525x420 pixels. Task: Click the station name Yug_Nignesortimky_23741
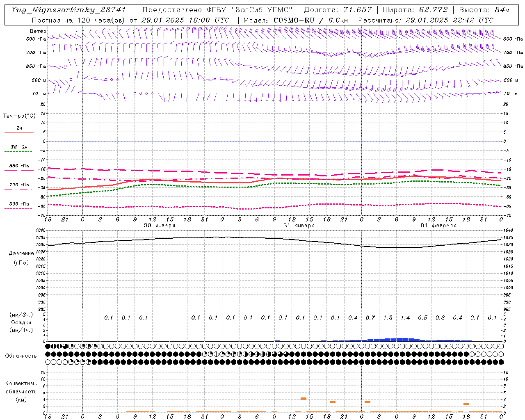[68, 10]
